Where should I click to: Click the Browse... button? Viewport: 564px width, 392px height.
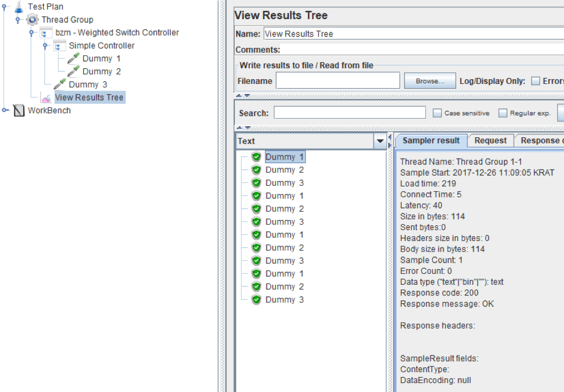pyautogui.click(x=430, y=81)
